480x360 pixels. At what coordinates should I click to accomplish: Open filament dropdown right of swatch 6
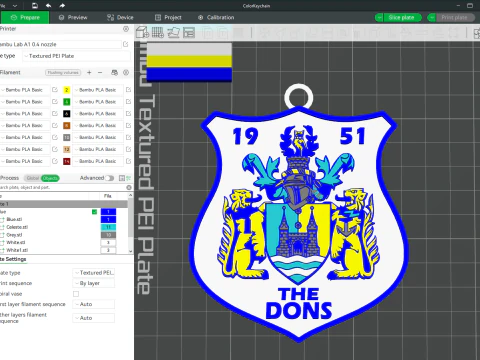coord(98,114)
